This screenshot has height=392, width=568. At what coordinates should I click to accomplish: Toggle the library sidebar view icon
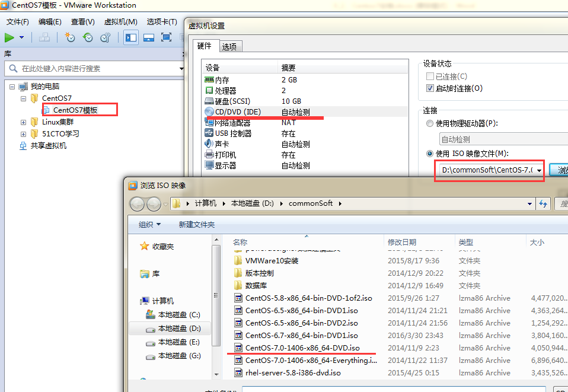[131, 37]
